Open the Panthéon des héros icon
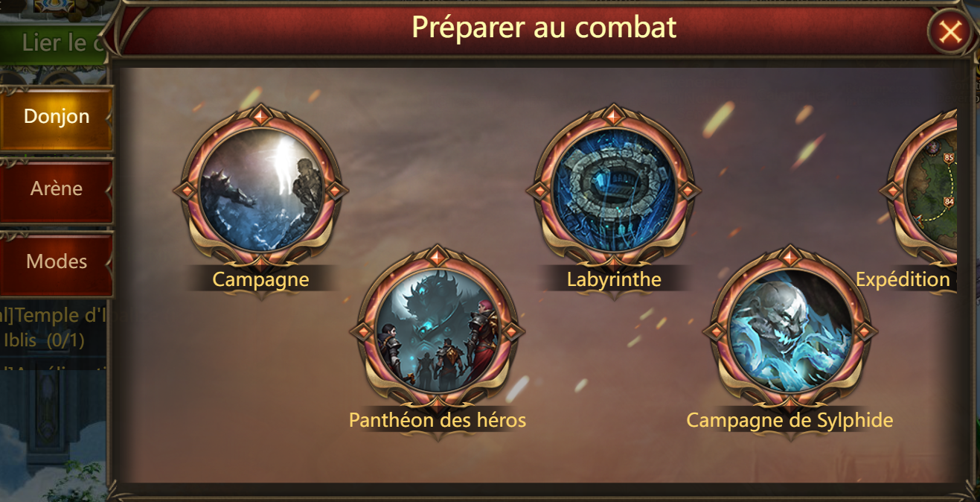 coord(437,331)
